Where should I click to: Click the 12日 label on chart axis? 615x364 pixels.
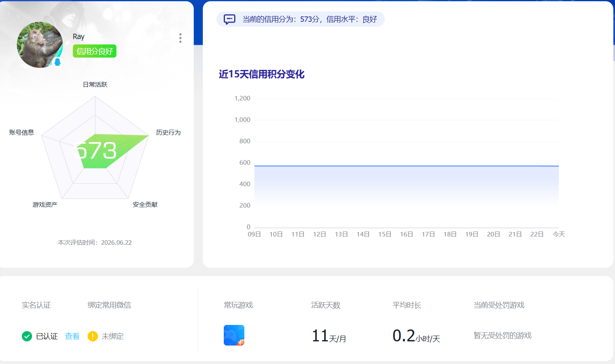pos(320,234)
